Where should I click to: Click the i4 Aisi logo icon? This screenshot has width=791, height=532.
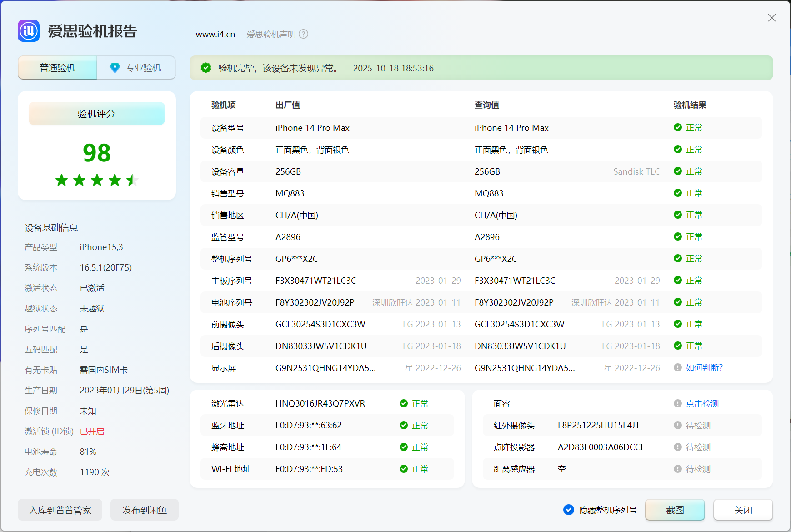[x=29, y=31]
